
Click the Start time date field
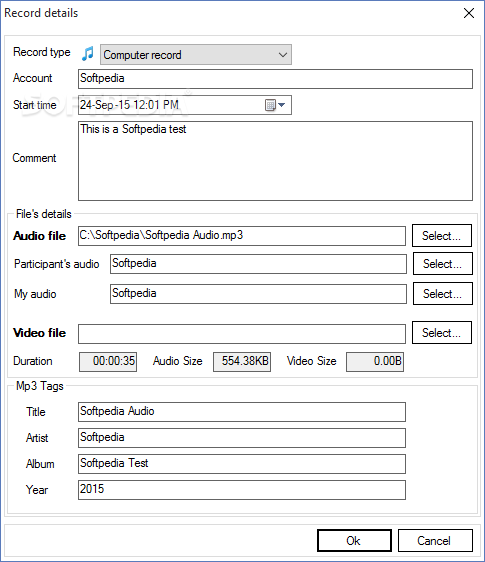[x=185, y=105]
